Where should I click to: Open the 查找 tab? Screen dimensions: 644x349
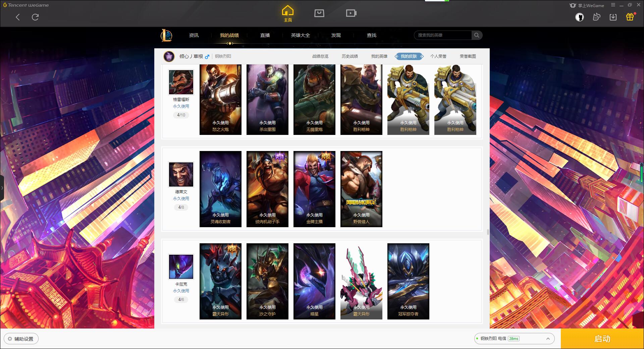(x=372, y=35)
